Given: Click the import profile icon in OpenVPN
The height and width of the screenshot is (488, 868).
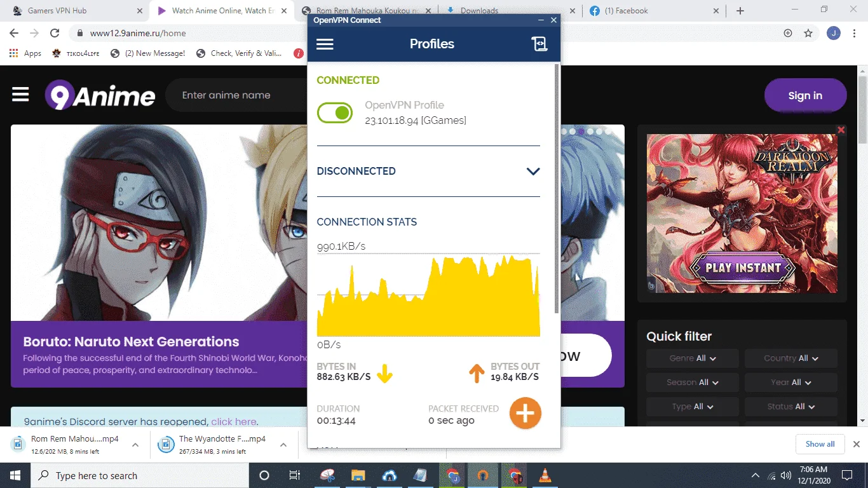Looking at the screenshot, I should point(539,44).
